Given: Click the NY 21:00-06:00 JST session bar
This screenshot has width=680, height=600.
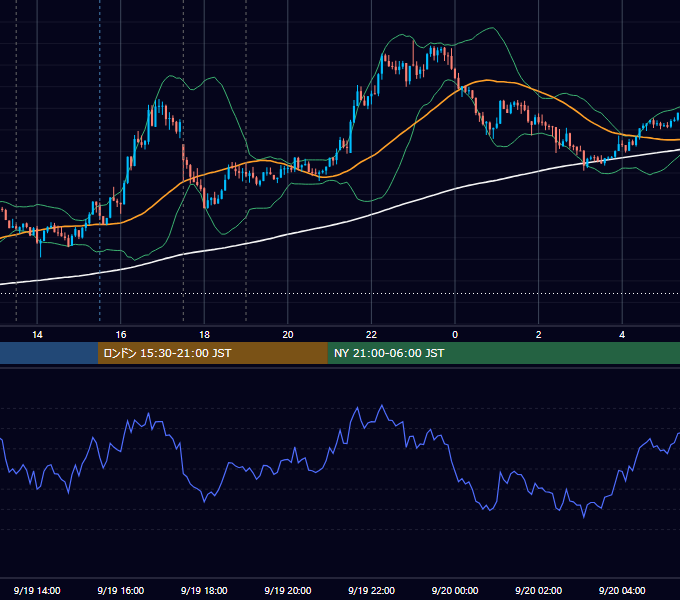Looking at the screenshot, I should 503,353.
